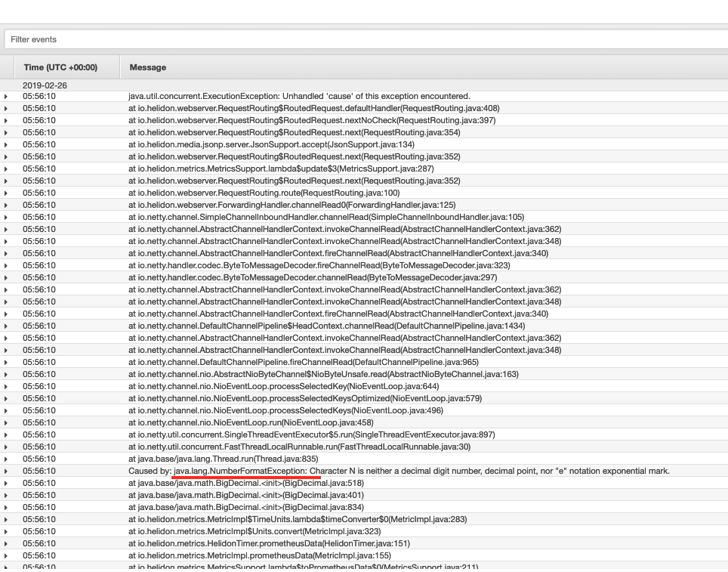
Task: Expand the Caused by NumberFormatException event
Action: [8, 471]
